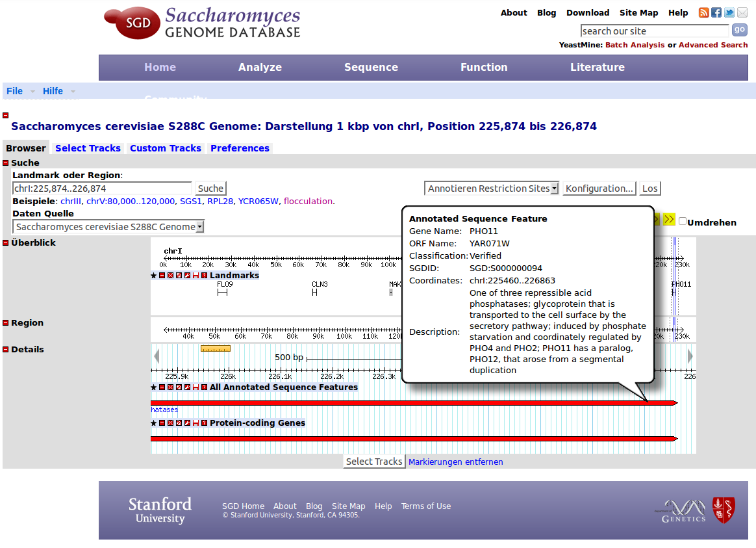Screen dimensions: 756x548
Task: Click the yellow ruler in the details panel
Action: [x=216, y=348]
